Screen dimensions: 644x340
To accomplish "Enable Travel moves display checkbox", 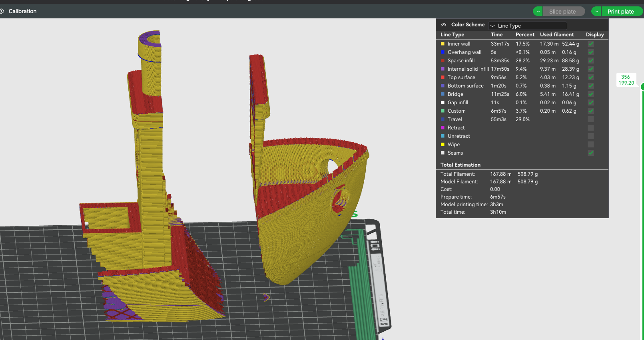I will [x=591, y=119].
